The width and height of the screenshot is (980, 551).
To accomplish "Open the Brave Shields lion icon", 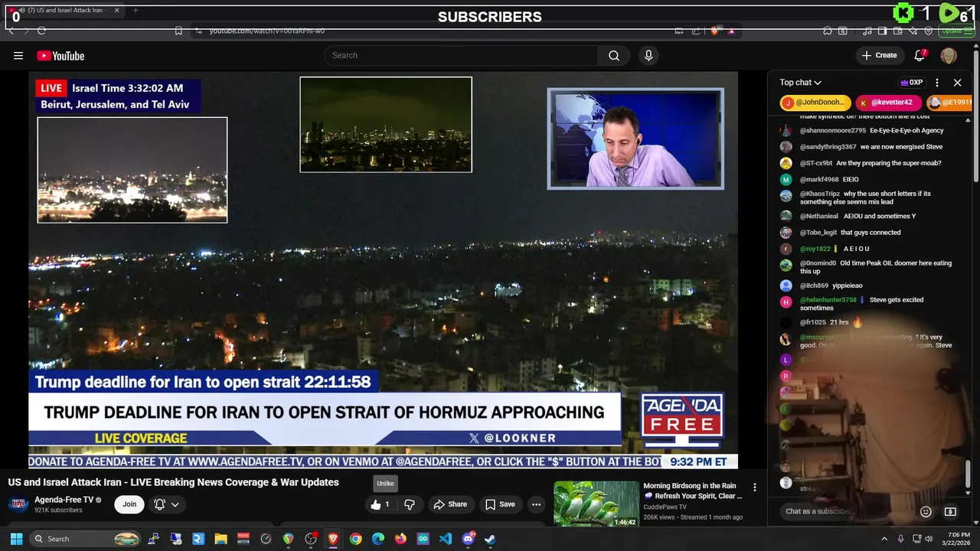I will point(714,31).
